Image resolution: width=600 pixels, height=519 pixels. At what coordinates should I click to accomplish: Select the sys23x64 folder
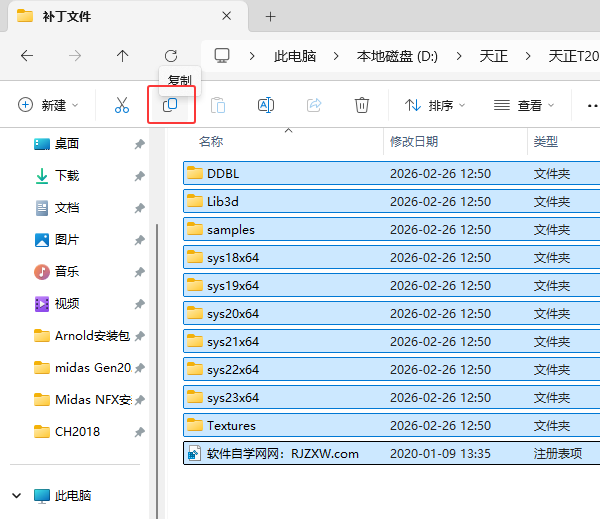click(x=391, y=397)
